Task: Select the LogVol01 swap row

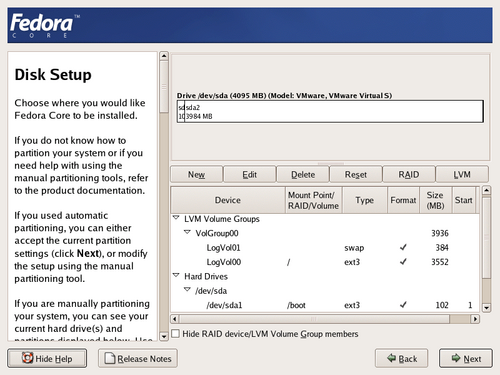Action: [325, 248]
